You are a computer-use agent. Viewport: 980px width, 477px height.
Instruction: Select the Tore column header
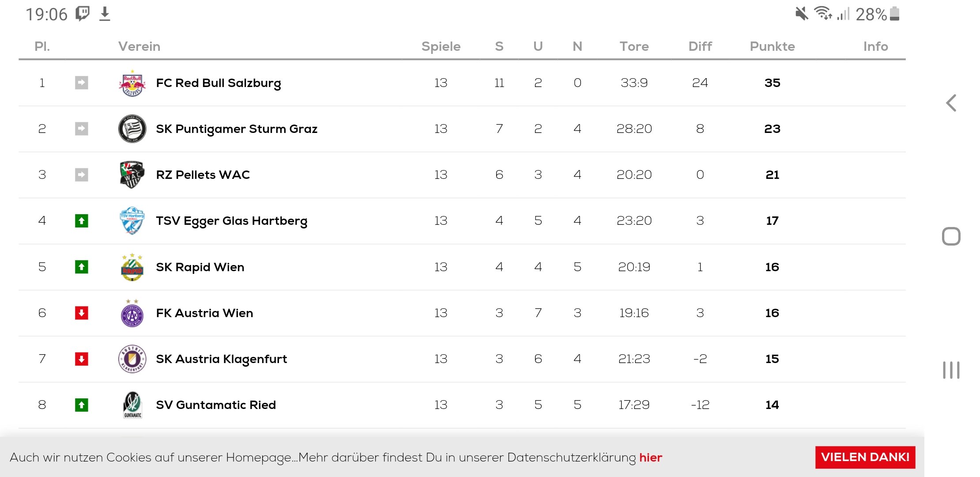tap(634, 46)
